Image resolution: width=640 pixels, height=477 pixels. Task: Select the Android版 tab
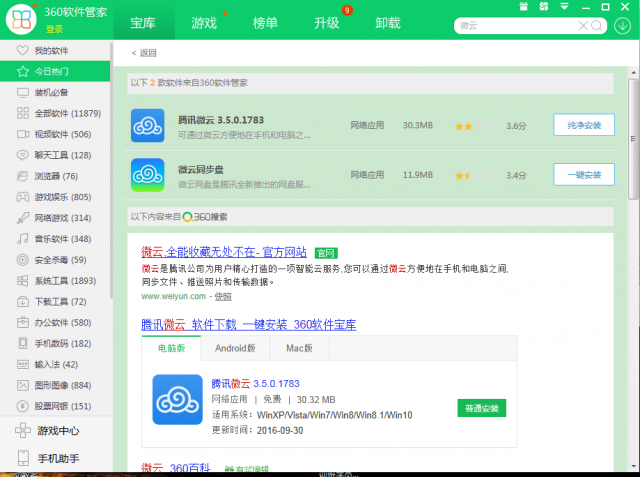point(235,348)
